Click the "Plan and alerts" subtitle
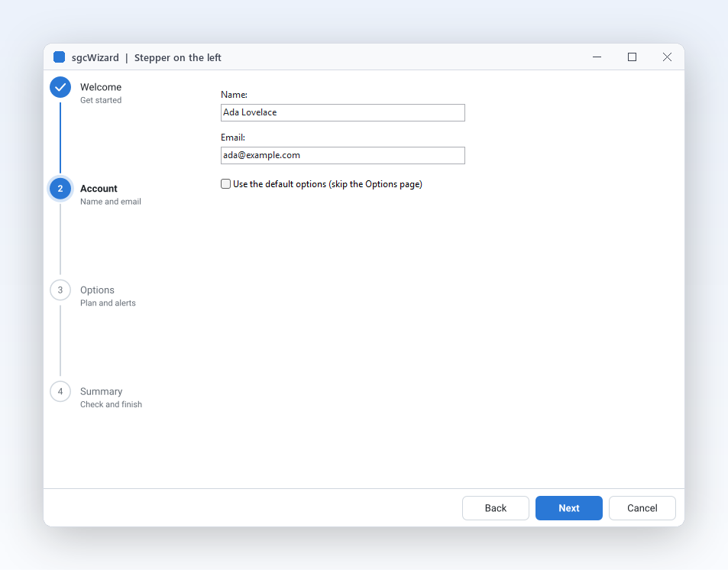The width and height of the screenshot is (728, 570). 108,303
